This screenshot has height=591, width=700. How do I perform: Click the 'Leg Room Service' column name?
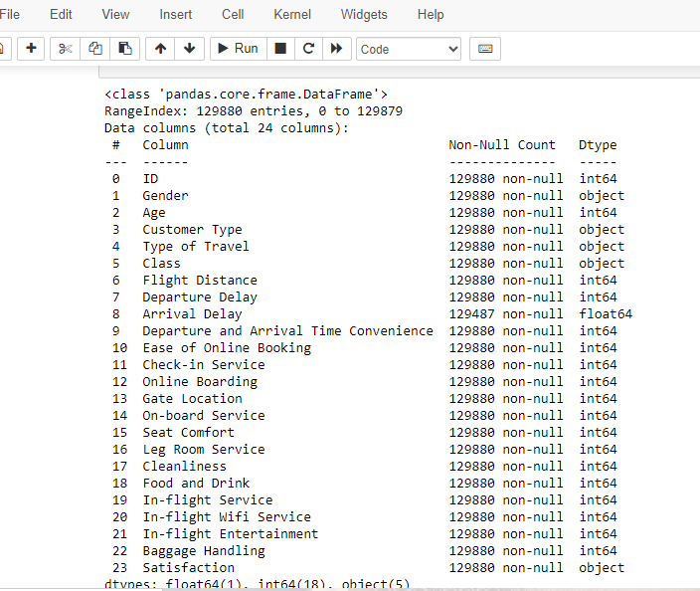pos(204,450)
